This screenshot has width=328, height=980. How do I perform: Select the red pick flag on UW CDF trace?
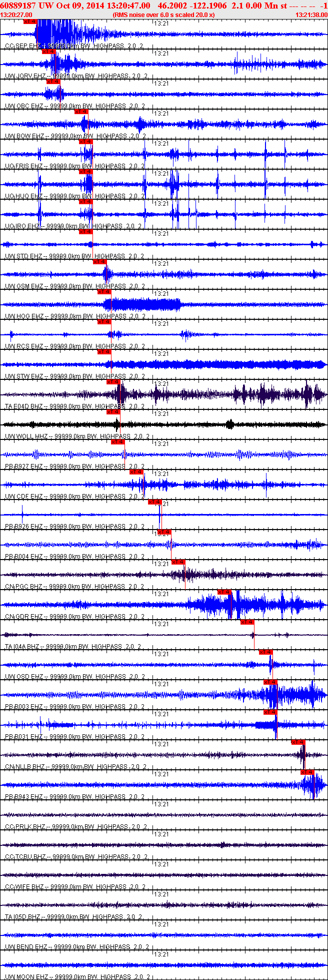137,472
